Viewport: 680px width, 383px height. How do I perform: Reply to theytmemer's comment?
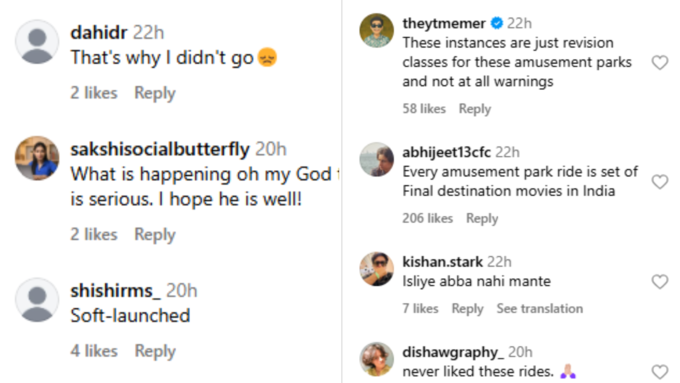475,109
